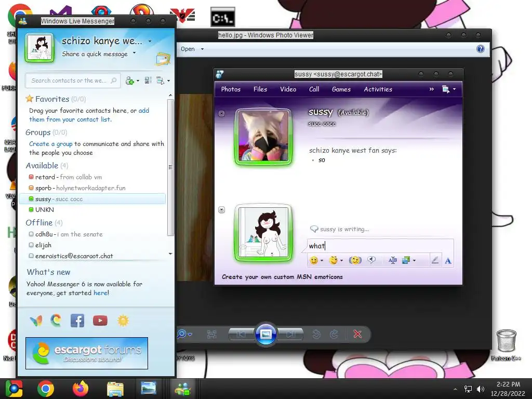Viewport: 532px width, 399px height.
Task: Open the Call menu in chat
Action: [x=314, y=89]
